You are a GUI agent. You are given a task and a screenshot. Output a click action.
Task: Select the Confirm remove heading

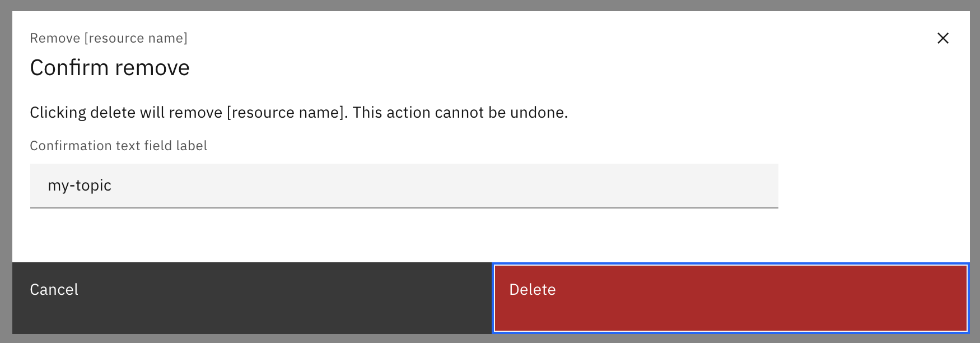pyautogui.click(x=110, y=67)
